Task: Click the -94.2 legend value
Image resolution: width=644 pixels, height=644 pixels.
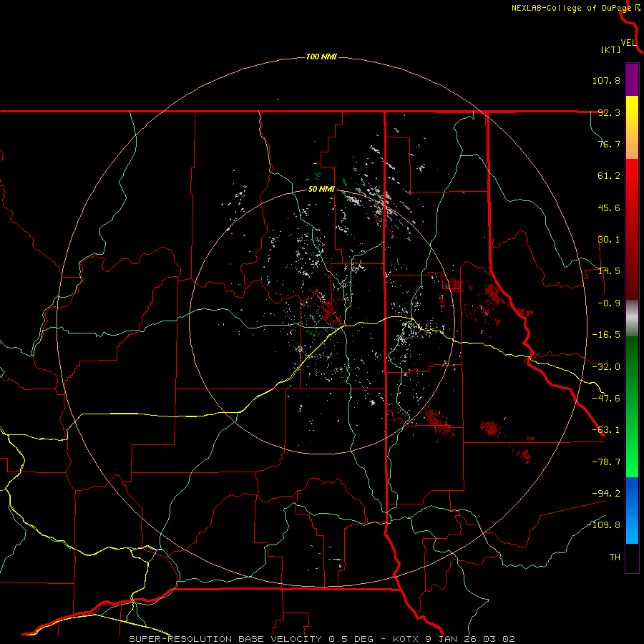Action: tap(606, 494)
